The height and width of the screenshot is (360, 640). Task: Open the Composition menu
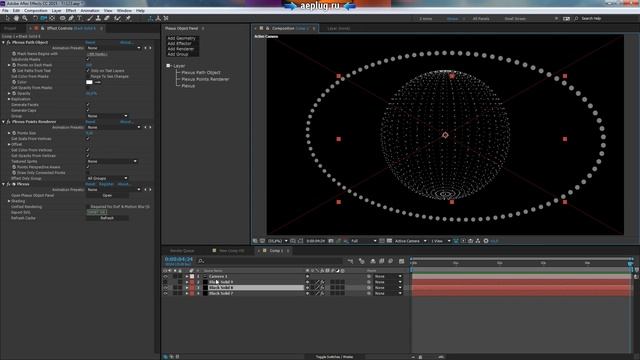point(36,11)
